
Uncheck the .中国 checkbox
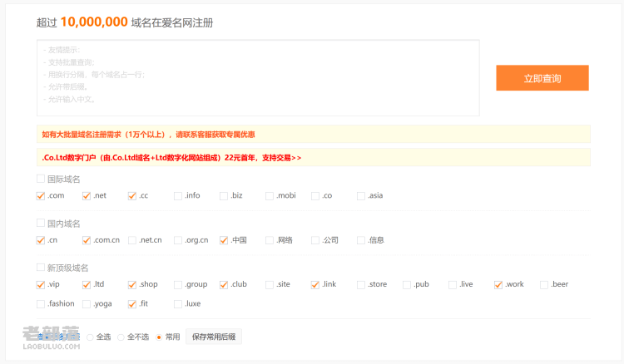(x=224, y=240)
